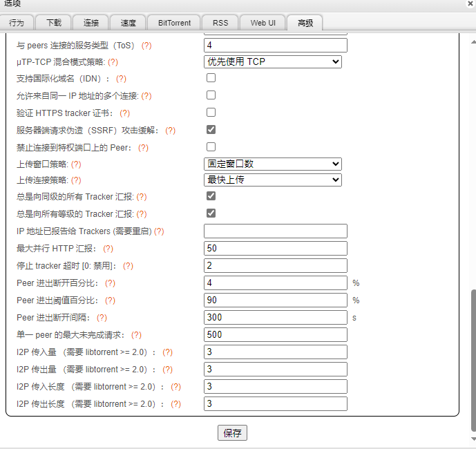Click the 保存 button

coord(232,433)
